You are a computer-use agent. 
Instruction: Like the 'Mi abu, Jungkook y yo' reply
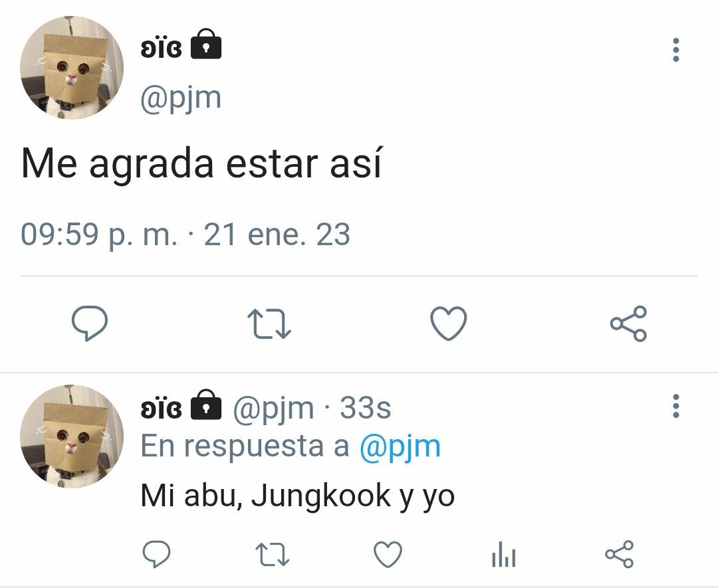388,553
